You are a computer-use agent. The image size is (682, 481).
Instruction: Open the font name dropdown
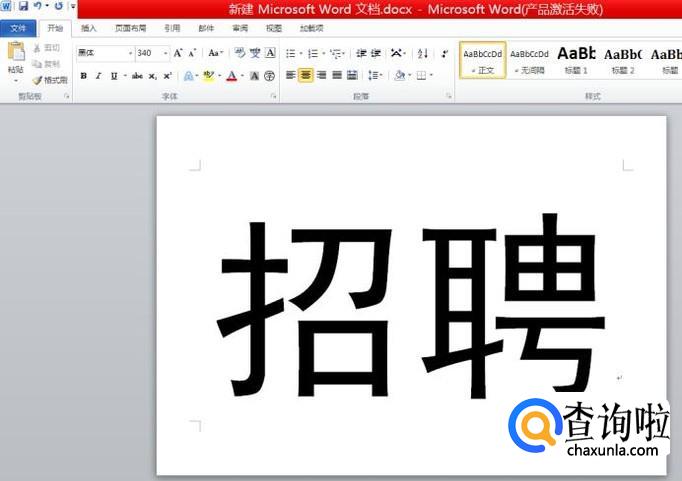[130, 53]
